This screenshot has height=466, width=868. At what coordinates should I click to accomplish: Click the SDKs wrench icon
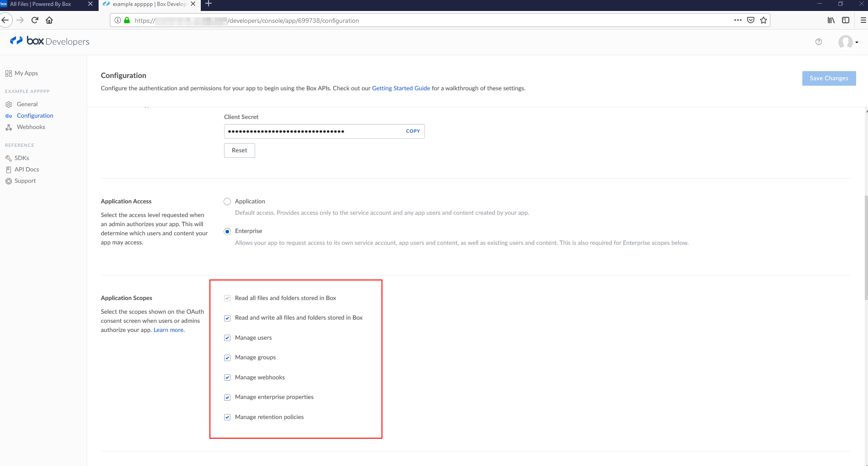(x=9, y=158)
